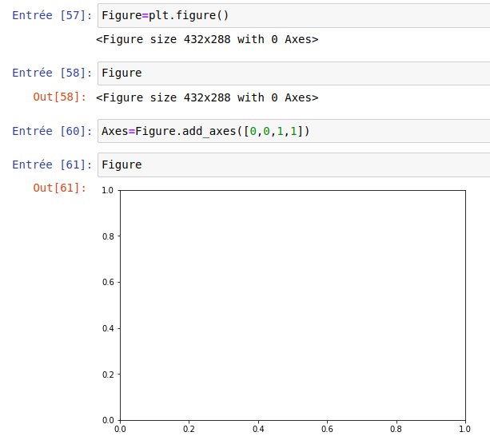The height and width of the screenshot is (448, 490).
Task: Select the Entrée [61] prompt label
Action: 52,165
